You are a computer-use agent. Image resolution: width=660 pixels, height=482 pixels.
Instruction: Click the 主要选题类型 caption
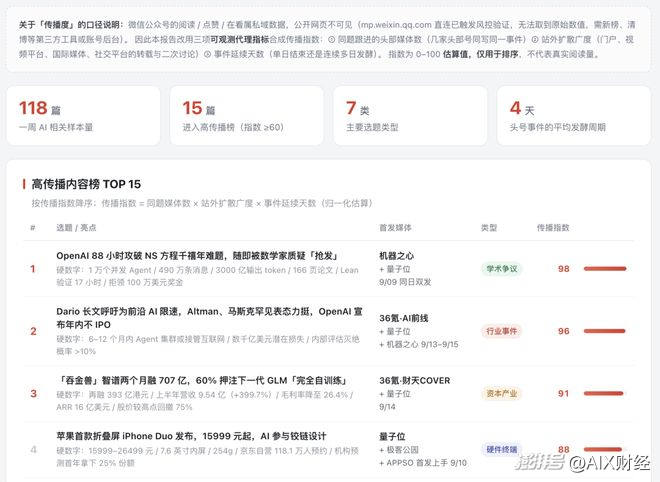372,127
